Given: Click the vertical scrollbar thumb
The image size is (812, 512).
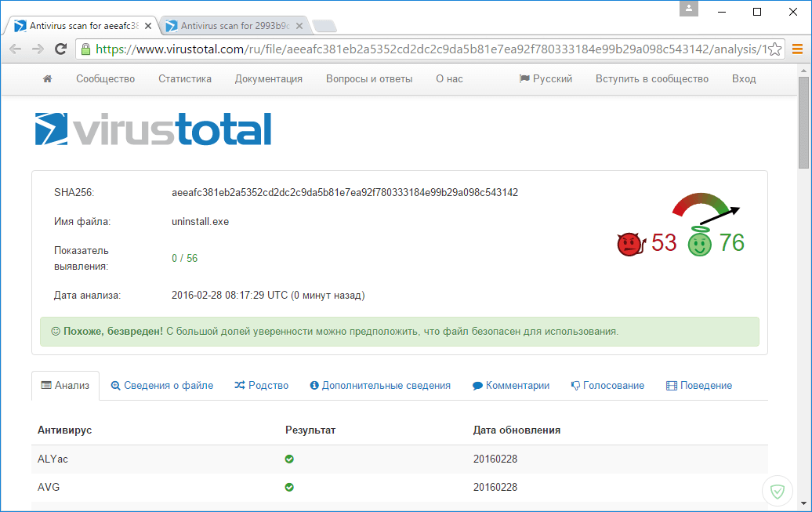Looking at the screenshot, I should click(803, 122).
